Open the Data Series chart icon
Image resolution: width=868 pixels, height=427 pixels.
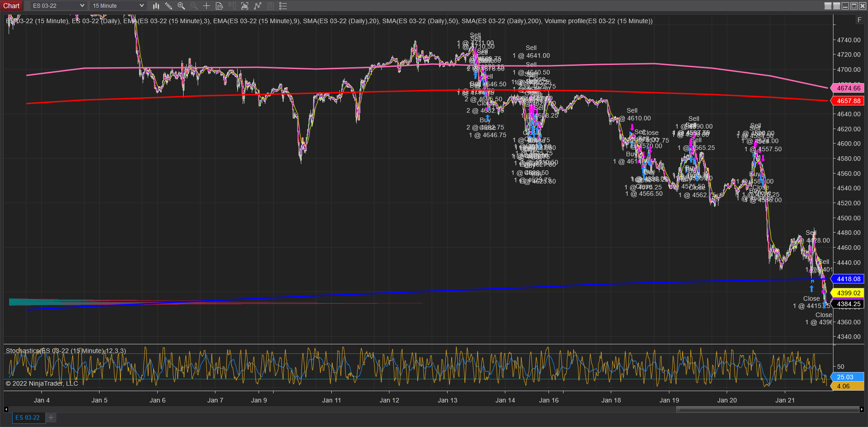click(x=245, y=6)
